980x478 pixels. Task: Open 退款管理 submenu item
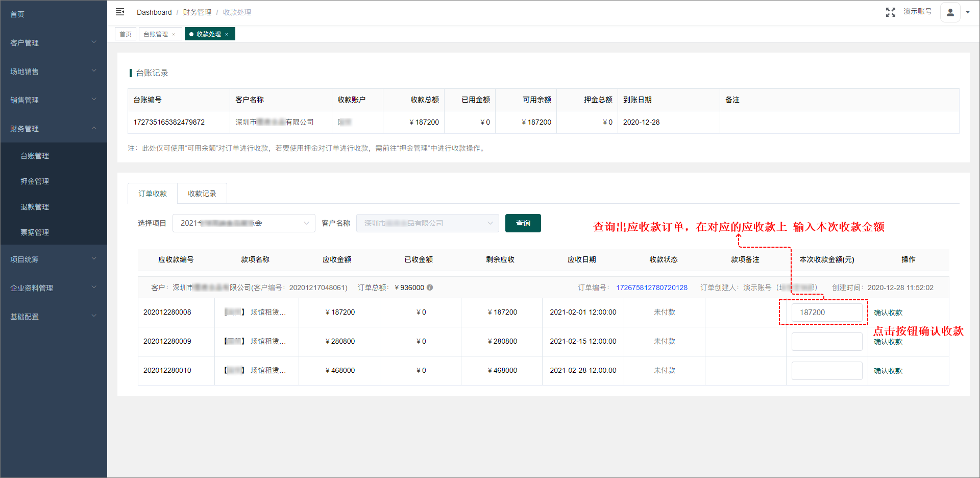click(54, 207)
